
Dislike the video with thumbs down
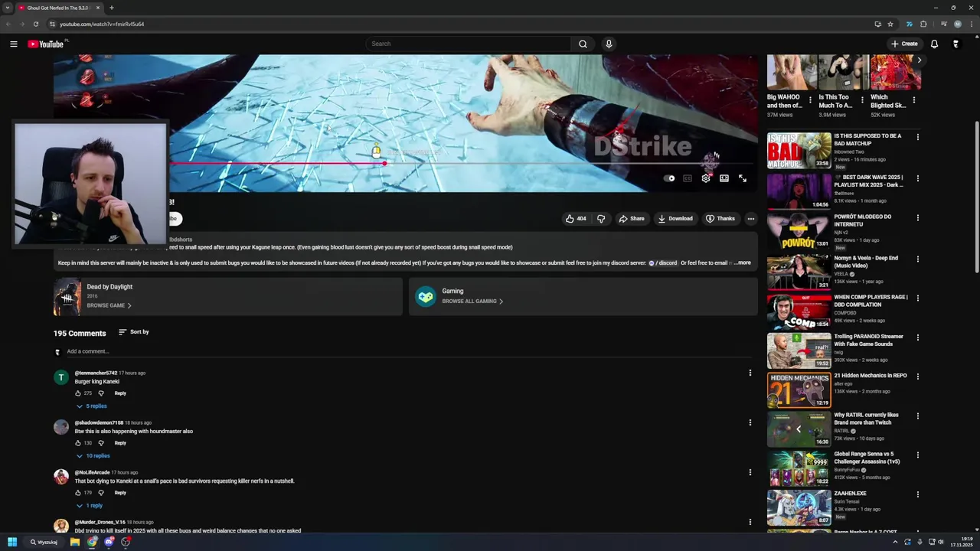[601, 219]
